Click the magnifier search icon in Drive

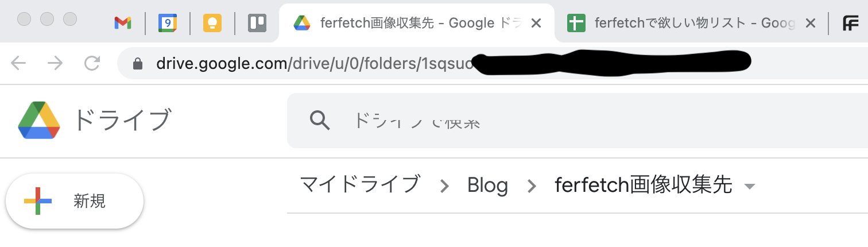(x=320, y=120)
